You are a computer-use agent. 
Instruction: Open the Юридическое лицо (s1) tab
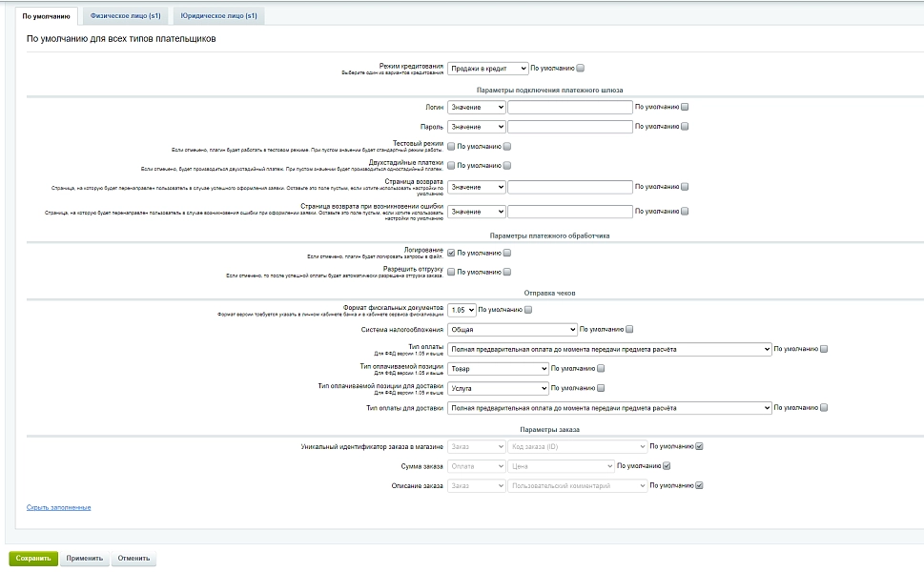click(x=218, y=16)
